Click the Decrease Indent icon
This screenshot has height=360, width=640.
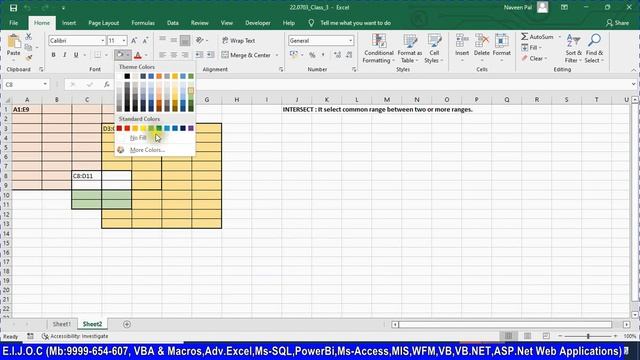pos(199,55)
